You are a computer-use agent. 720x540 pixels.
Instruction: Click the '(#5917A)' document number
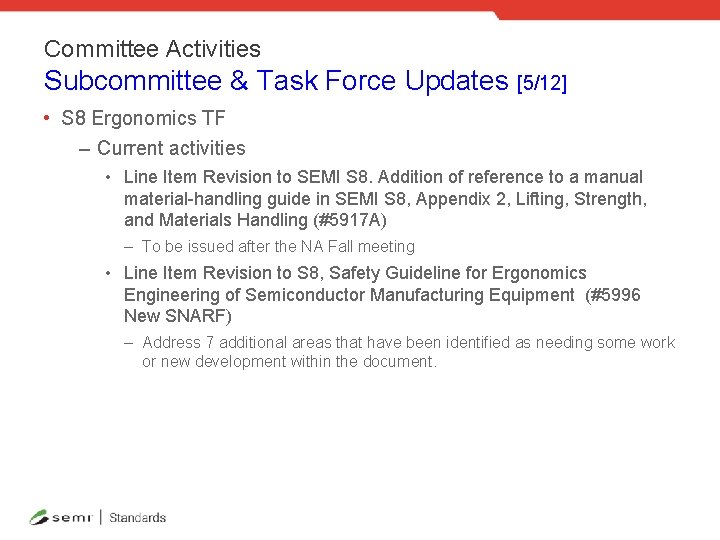[x=350, y=220]
